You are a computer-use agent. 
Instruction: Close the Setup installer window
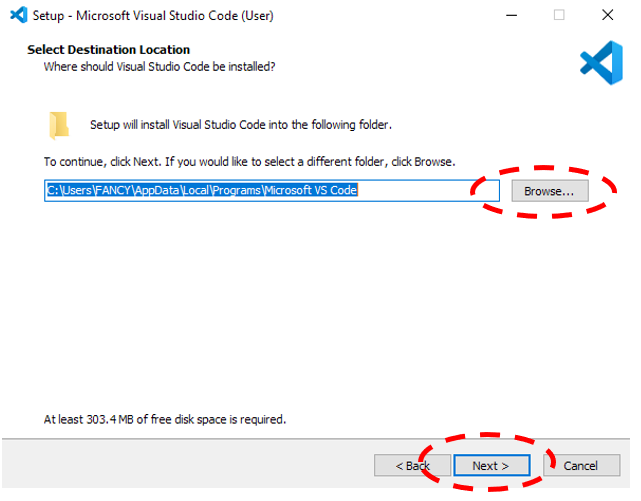click(x=607, y=15)
